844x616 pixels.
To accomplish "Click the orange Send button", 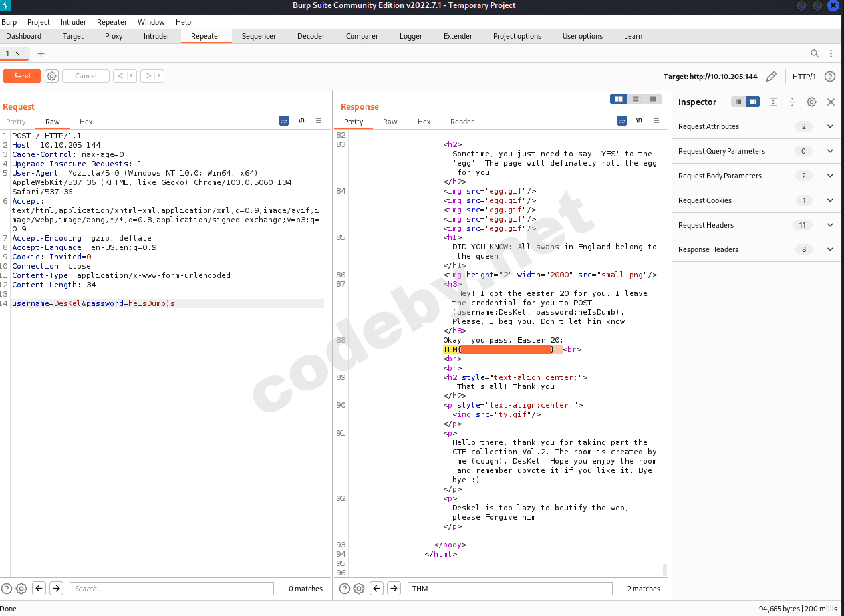I will point(22,76).
